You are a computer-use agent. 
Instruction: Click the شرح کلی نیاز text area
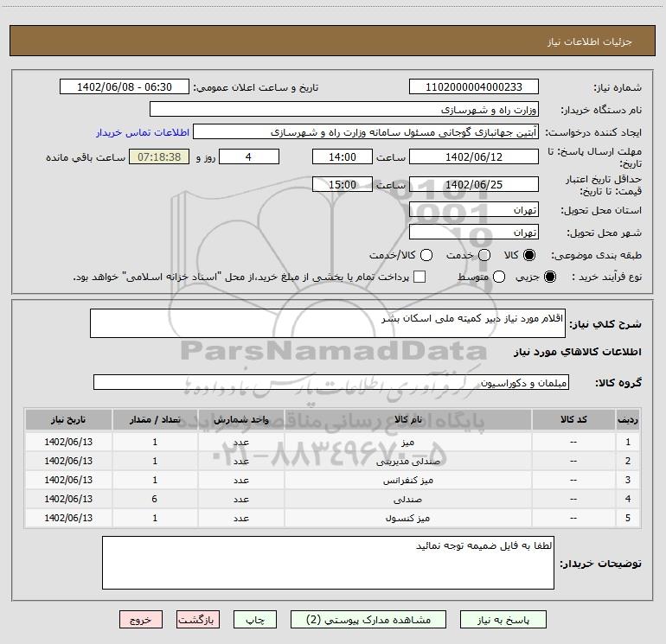click(x=328, y=323)
